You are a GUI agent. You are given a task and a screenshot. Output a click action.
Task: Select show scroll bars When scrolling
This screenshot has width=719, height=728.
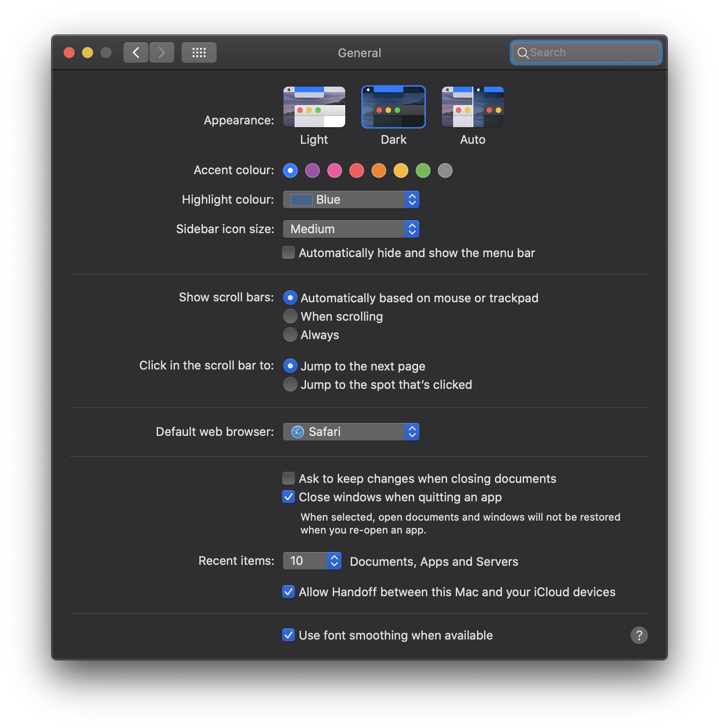point(290,316)
